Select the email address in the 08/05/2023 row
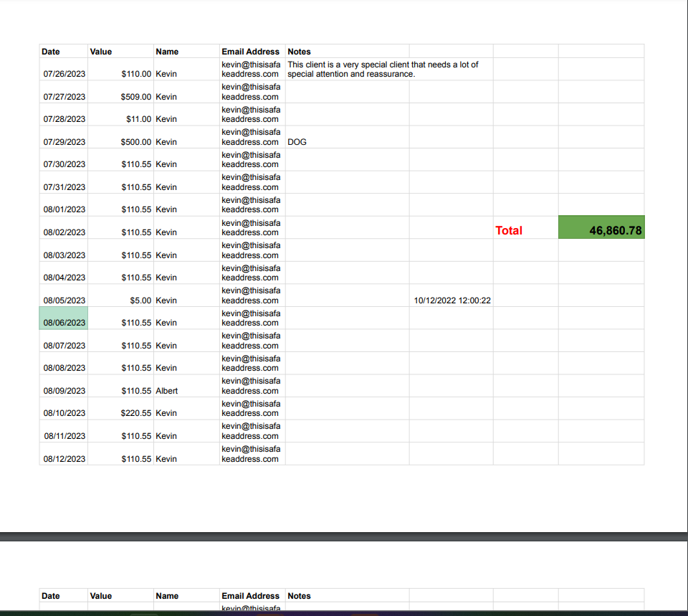 [x=251, y=295]
